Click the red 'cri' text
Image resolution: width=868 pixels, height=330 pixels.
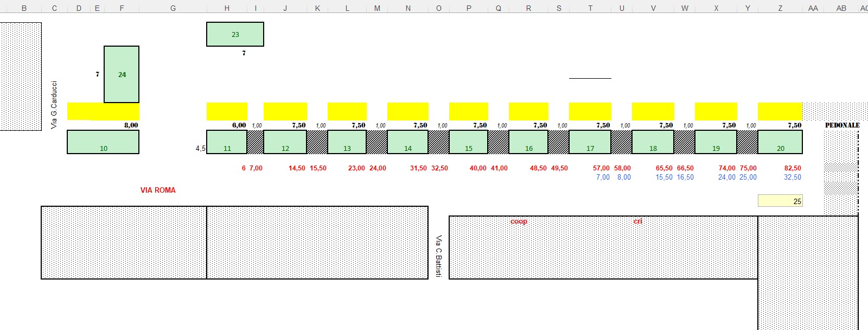pyautogui.click(x=638, y=221)
